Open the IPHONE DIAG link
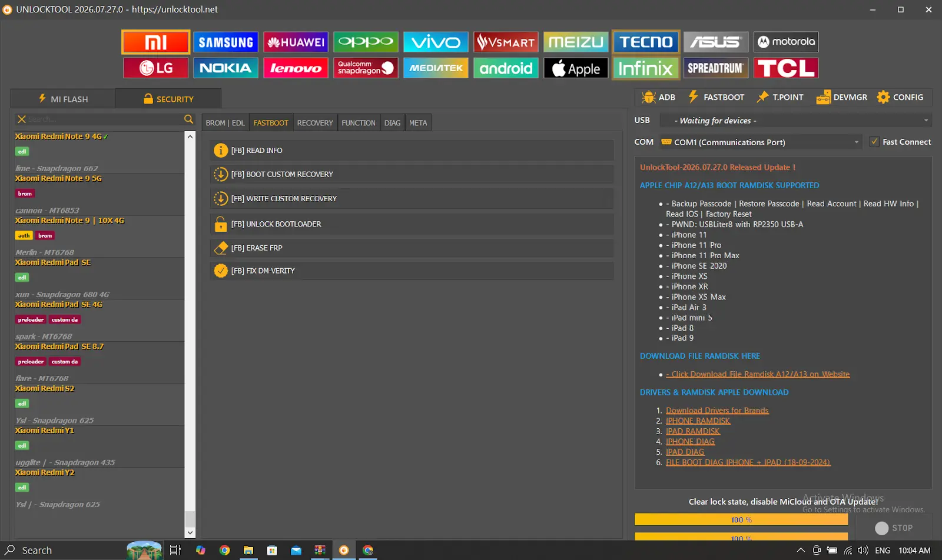 click(x=690, y=442)
